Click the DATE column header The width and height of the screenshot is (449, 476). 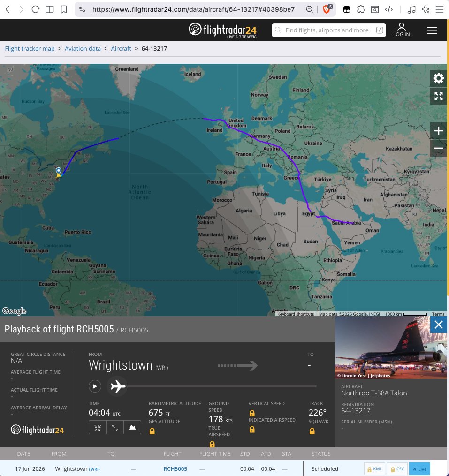(x=23, y=454)
